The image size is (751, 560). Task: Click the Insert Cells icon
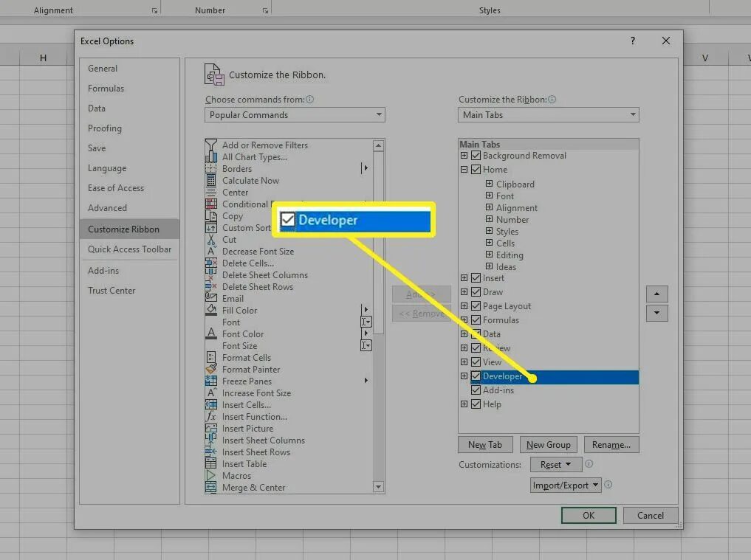tap(210, 404)
